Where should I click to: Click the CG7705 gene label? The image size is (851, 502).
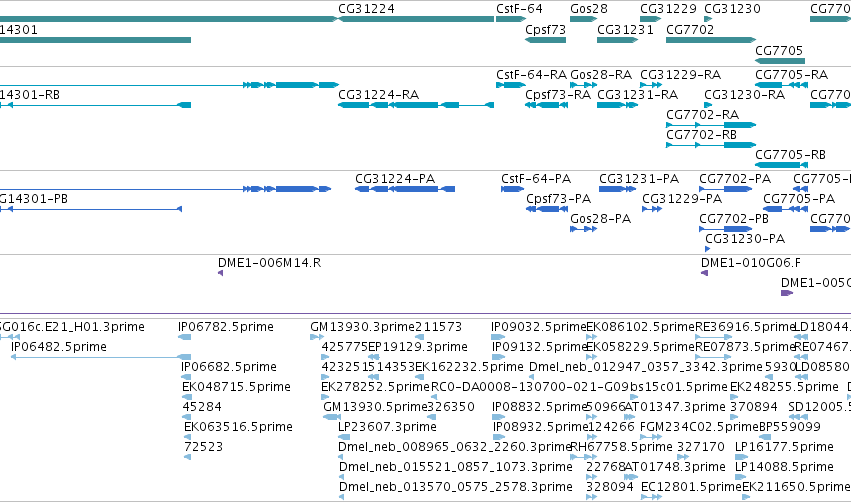tap(779, 50)
